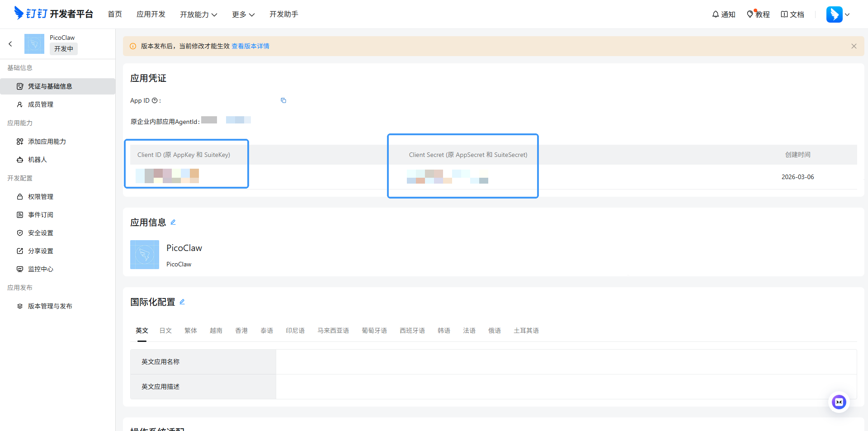Edit the 国际化配置 section

pos(182,302)
